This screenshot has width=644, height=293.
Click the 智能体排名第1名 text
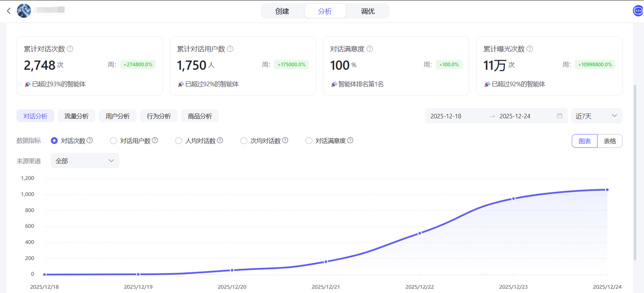[x=361, y=84]
